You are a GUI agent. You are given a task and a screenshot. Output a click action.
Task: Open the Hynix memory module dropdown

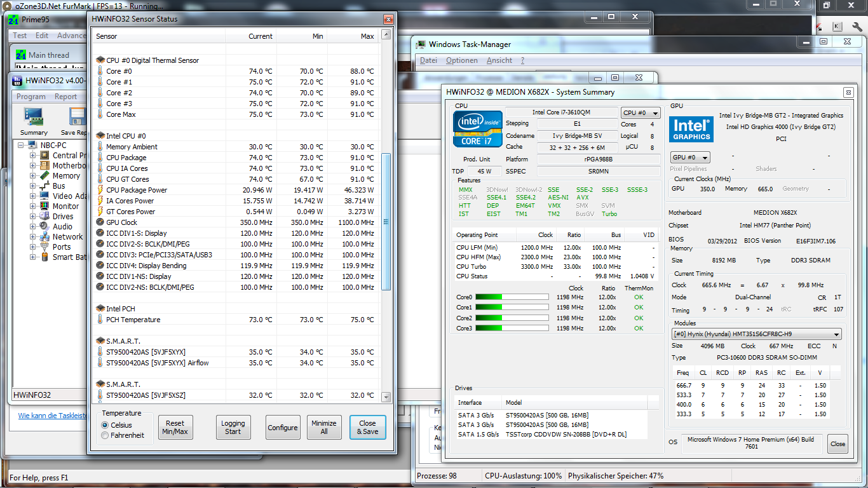[x=757, y=334]
